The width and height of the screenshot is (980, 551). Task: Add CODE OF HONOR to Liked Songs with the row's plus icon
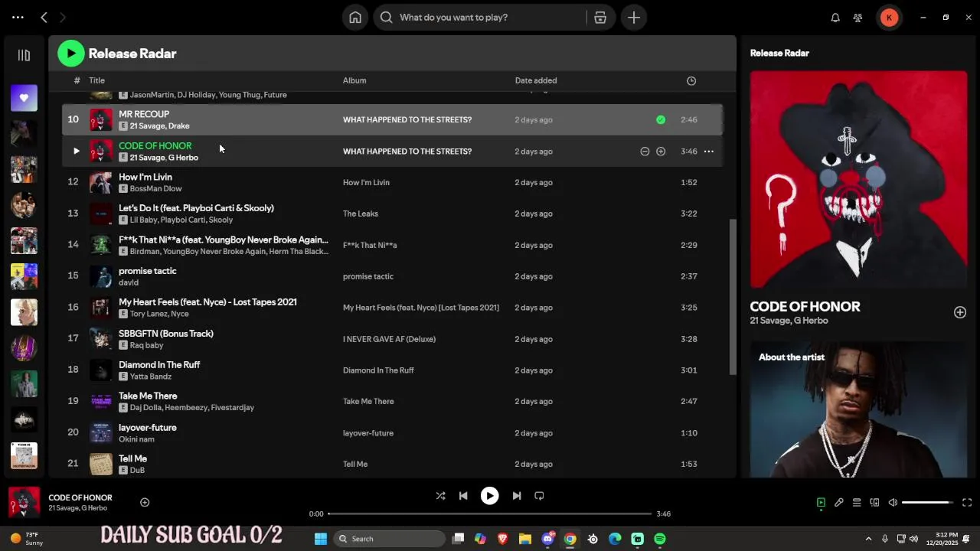pos(661,152)
